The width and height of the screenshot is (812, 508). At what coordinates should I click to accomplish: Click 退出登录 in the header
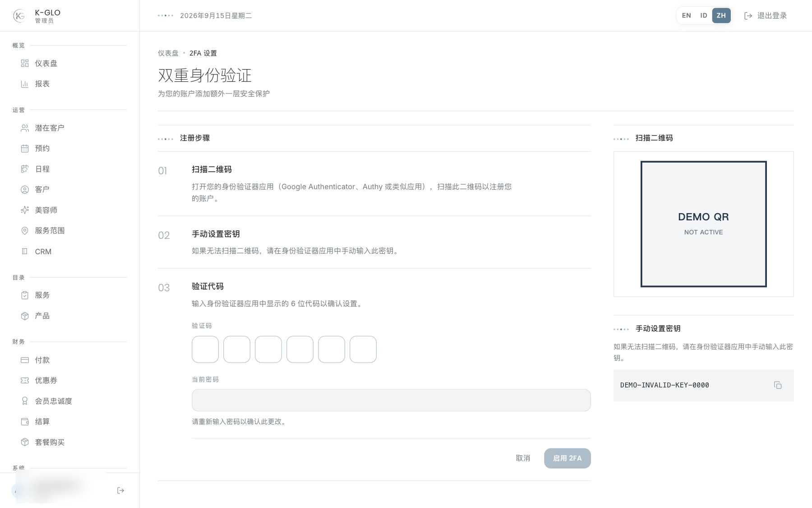(x=765, y=16)
